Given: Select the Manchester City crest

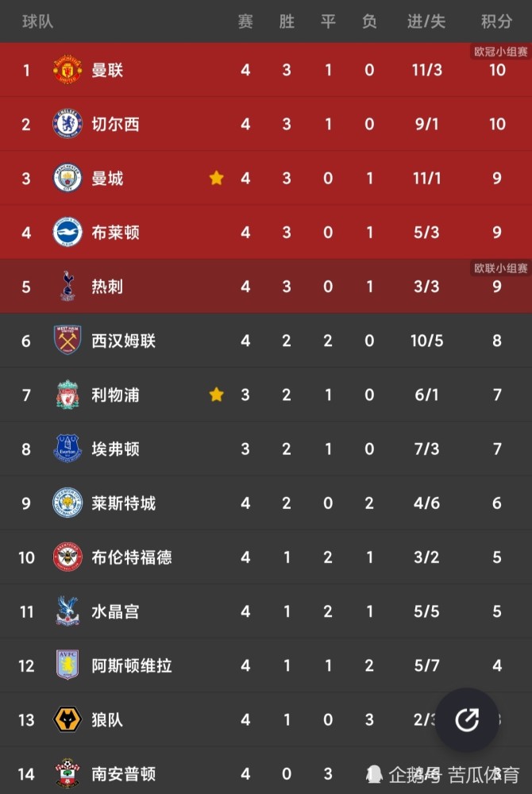Looking at the screenshot, I should pyautogui.click(x=67, y=178).
